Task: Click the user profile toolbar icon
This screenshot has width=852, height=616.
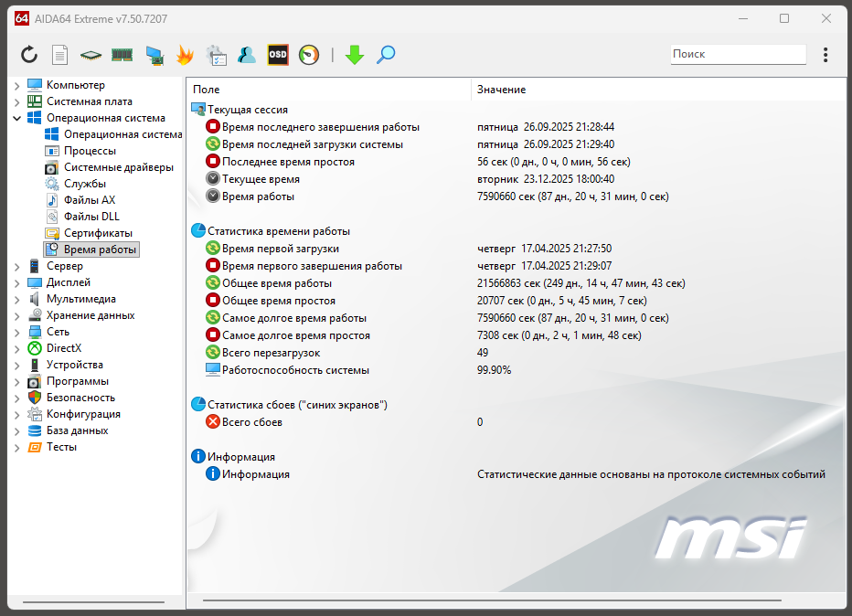Action: point(247,55)
